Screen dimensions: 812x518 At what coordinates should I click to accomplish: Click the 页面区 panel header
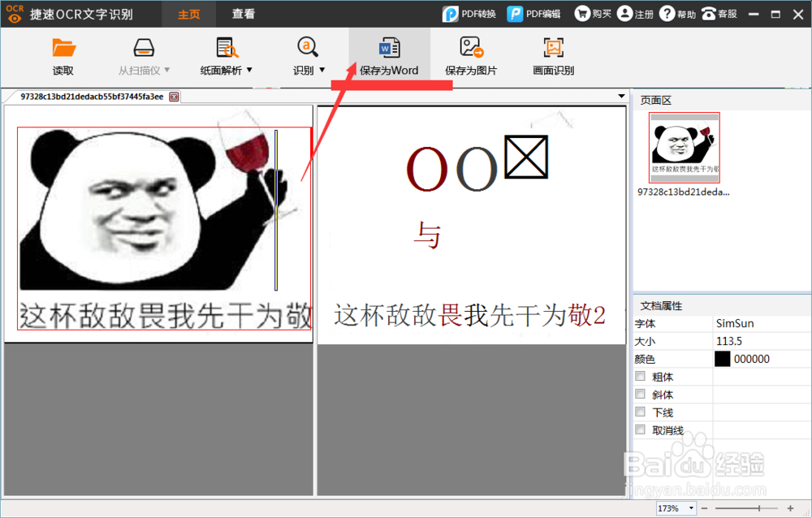(x=655, y=101)
